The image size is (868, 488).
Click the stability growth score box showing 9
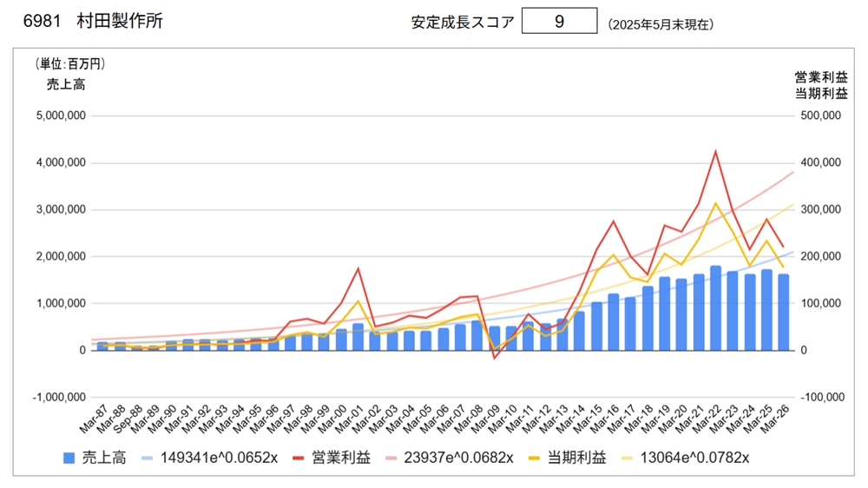point(559,21)
